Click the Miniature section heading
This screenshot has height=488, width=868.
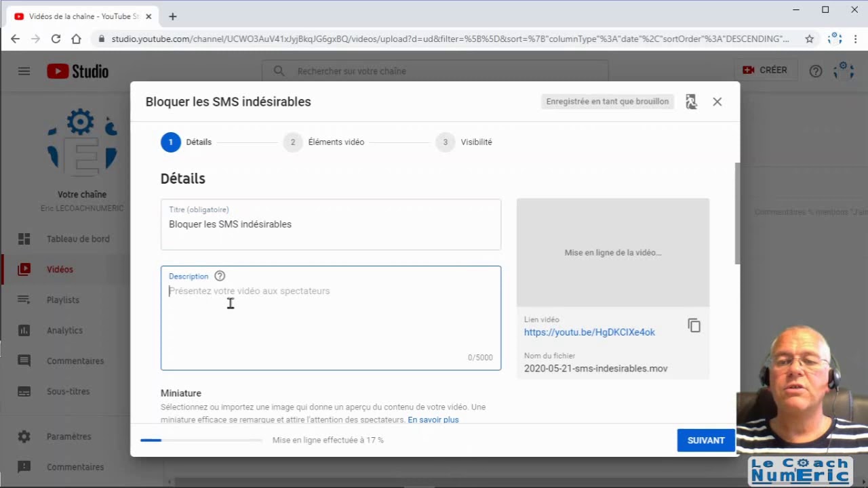pos(181,393)
